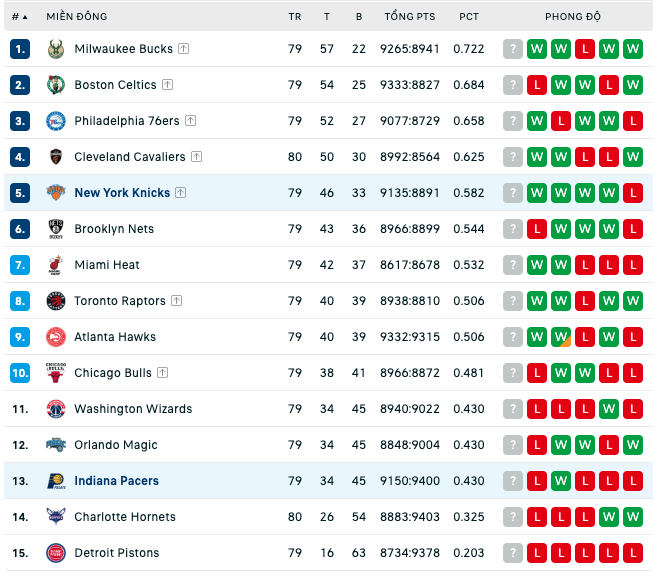Click promotion arrow icon beside New York Knicks
This screenshot has height=576, width=658.
pyautogui.click(x=180, y=193)
